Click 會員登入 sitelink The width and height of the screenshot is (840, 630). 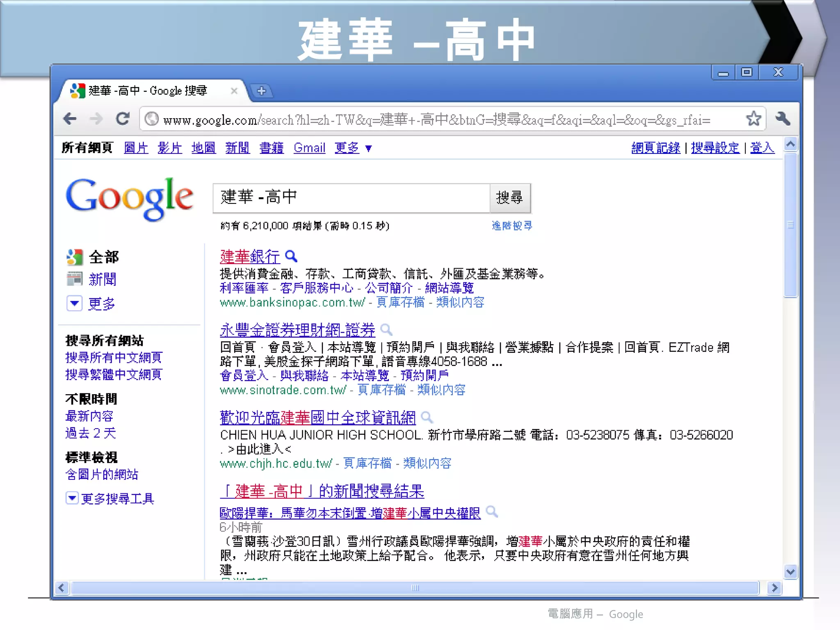244,375
